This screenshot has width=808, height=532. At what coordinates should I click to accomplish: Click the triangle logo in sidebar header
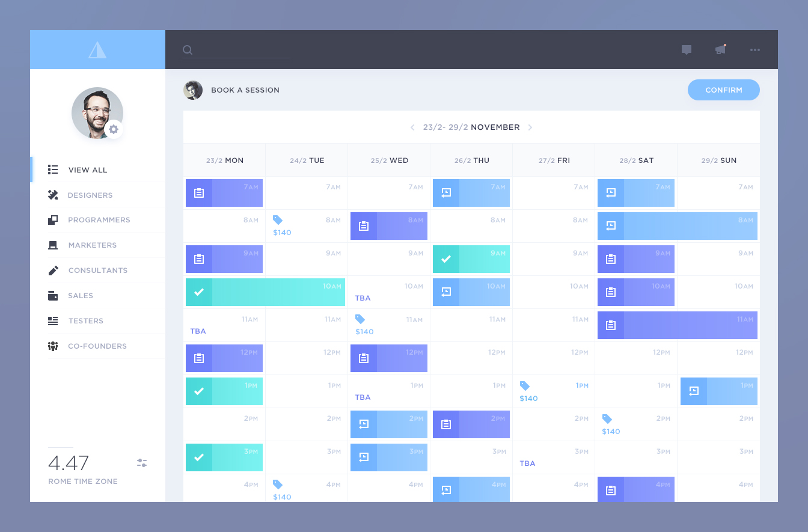point(97,50)
